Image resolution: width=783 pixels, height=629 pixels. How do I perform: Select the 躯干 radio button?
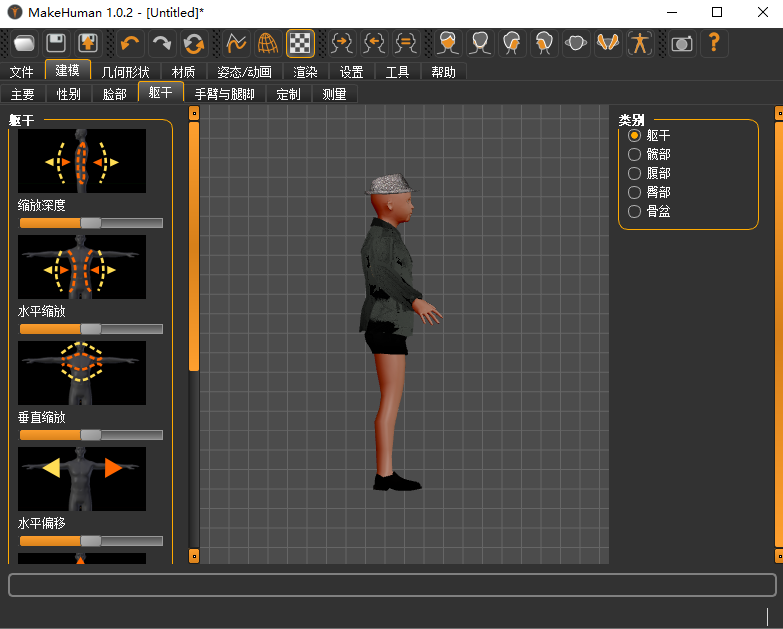coord(634,135)
